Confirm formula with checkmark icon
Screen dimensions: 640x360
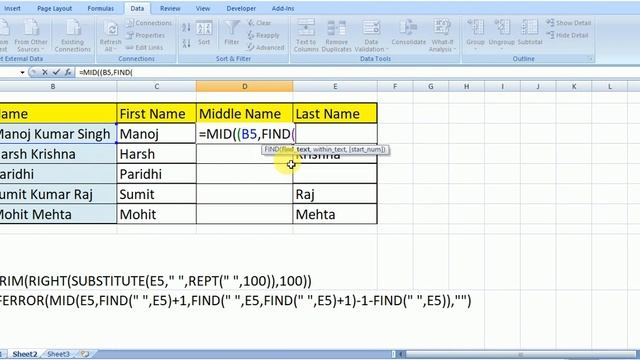56,72
